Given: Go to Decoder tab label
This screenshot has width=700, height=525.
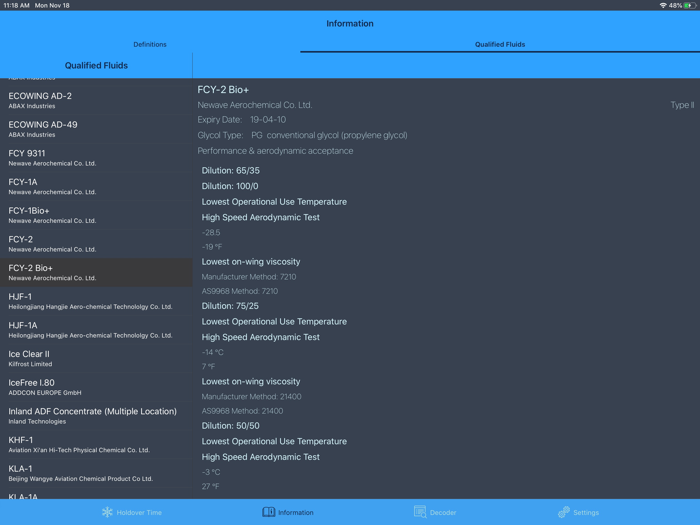Looking at the screenshot, I should [x=443, y=512].
